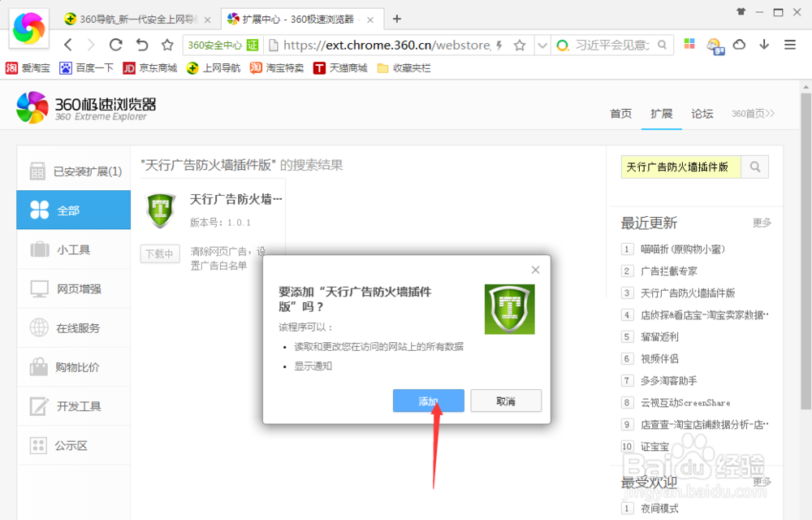Open 广告拦截专家 in recent updates

668,271
